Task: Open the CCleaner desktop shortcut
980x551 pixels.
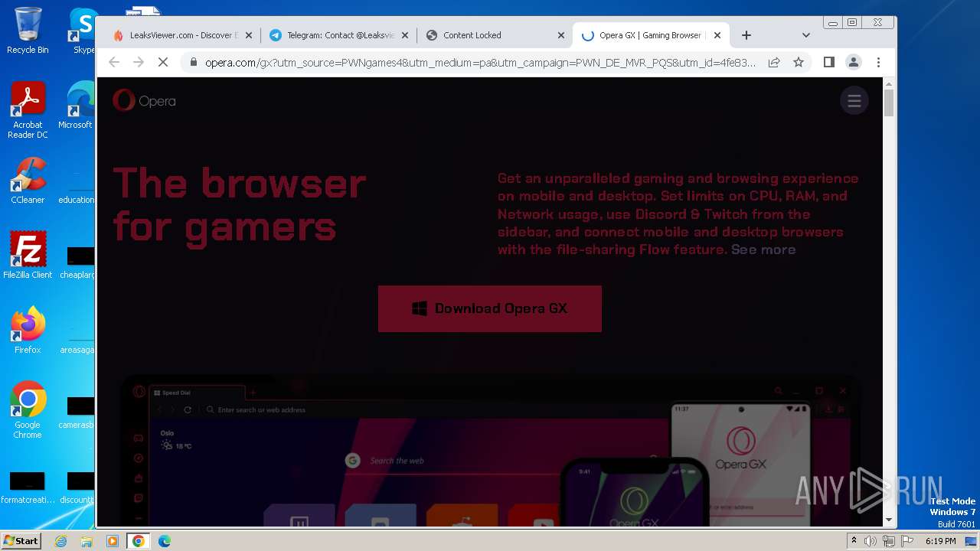Action: pos(28,181)
